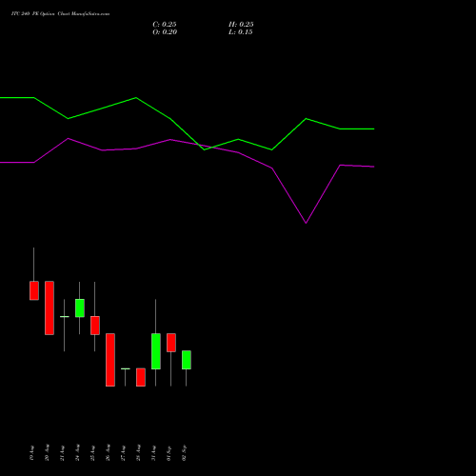The height and width of the screenshot is (476, 476).
Task: Click the green indicator line's right endpoint
Action: (374, 129)
